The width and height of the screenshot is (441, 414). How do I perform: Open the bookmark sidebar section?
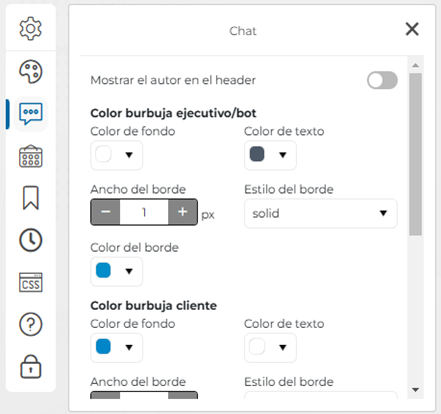31,198
